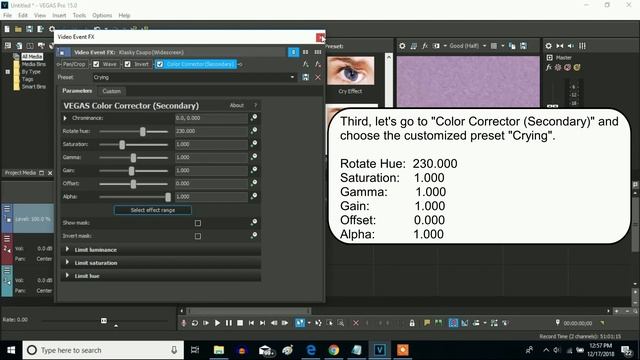The image size is (640, 360).
Task: Switch to two-column view in Video Event FX
Action: tap(305, 52)
